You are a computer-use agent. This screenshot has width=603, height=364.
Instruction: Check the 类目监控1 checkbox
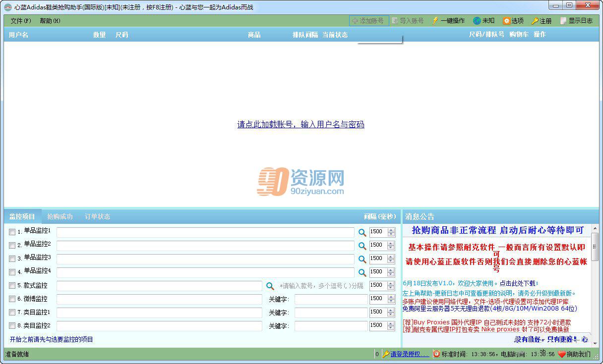point(12,312)
